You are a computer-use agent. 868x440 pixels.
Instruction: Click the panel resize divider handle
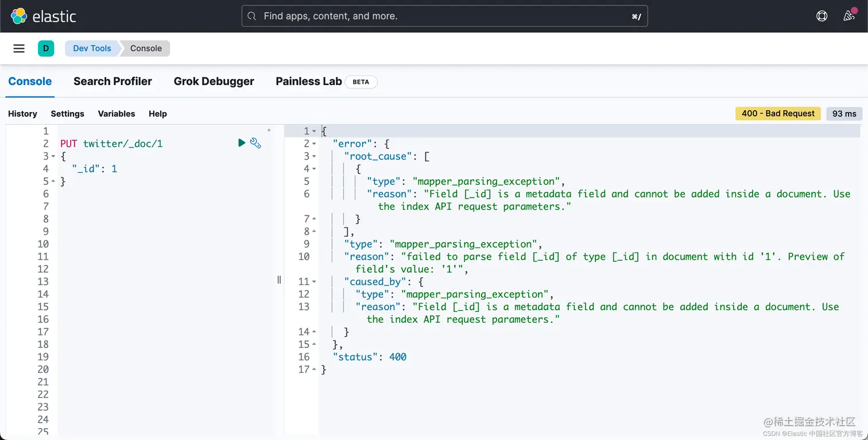[x=279, y=280]
